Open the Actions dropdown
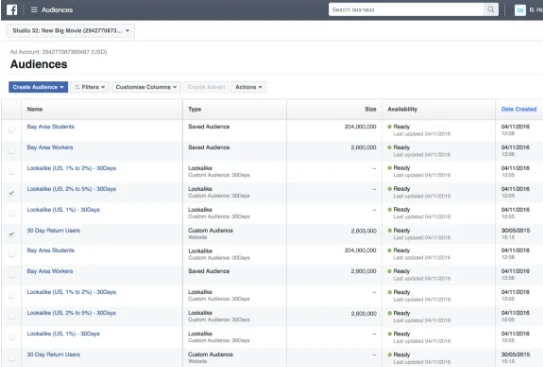543x367 pixels. tap(249, 87)
